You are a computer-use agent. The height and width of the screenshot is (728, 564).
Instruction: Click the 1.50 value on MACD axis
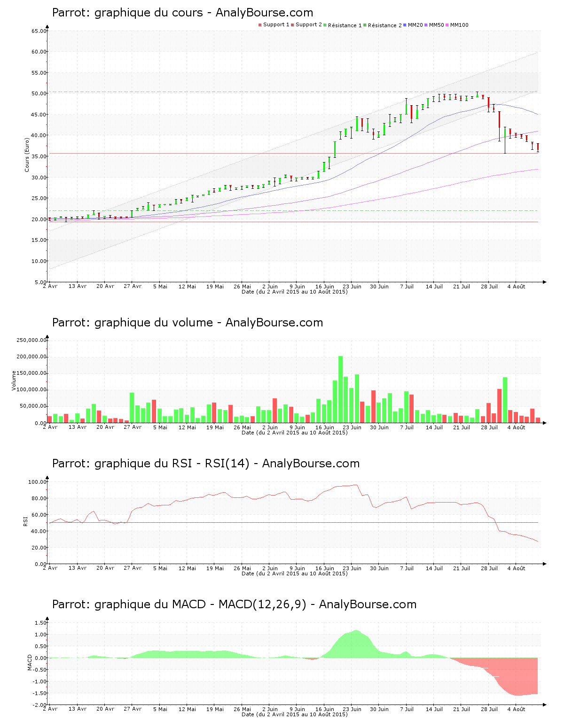click(x=41, y=623)
